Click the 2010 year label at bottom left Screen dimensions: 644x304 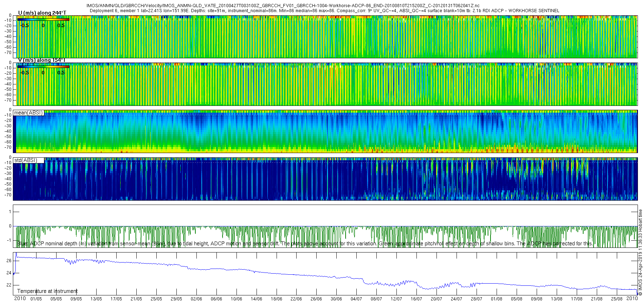click(20, 299)
